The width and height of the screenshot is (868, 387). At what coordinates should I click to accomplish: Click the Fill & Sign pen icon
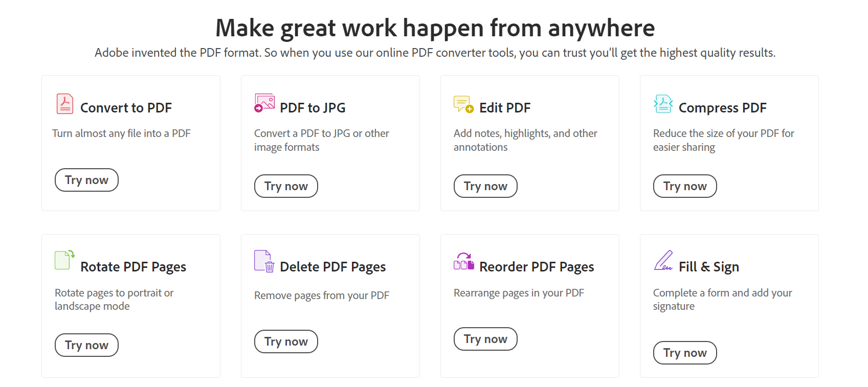coord(663,260)
